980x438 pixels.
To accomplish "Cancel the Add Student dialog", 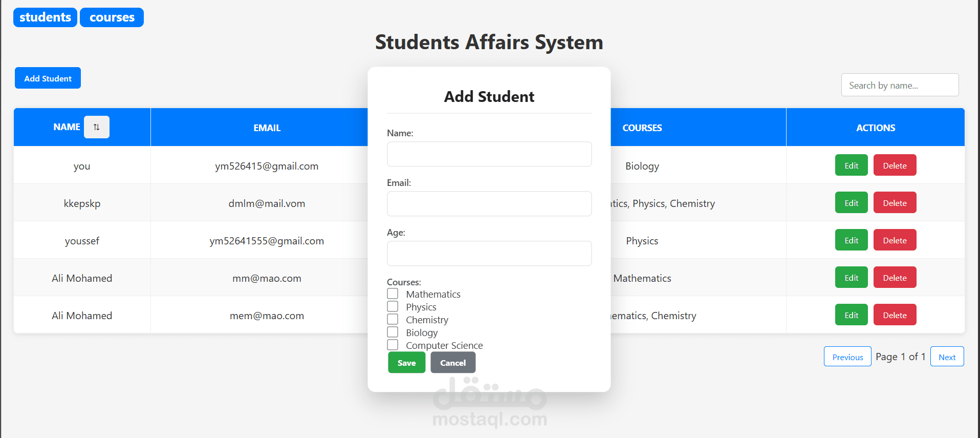I will coord(453,363).
